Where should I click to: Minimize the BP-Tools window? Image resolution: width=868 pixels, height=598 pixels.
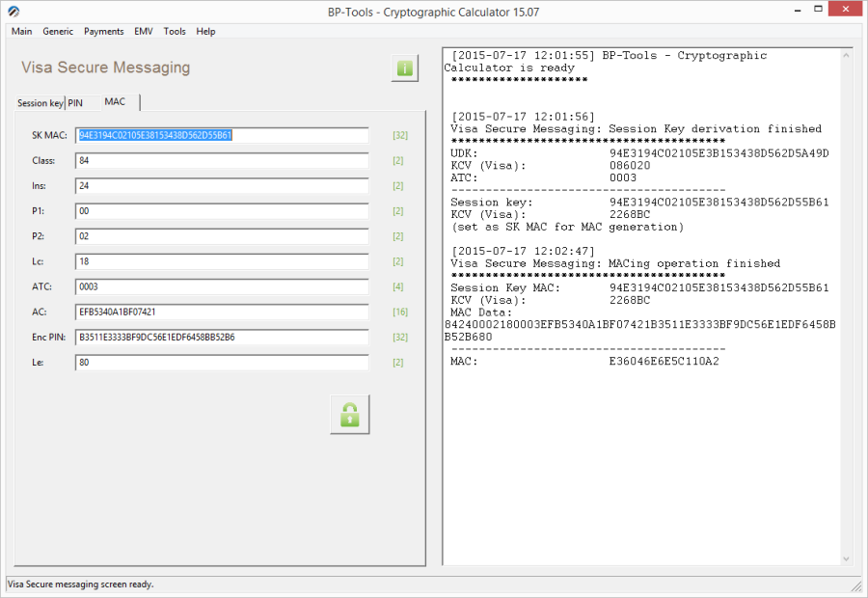click(798, 10)
